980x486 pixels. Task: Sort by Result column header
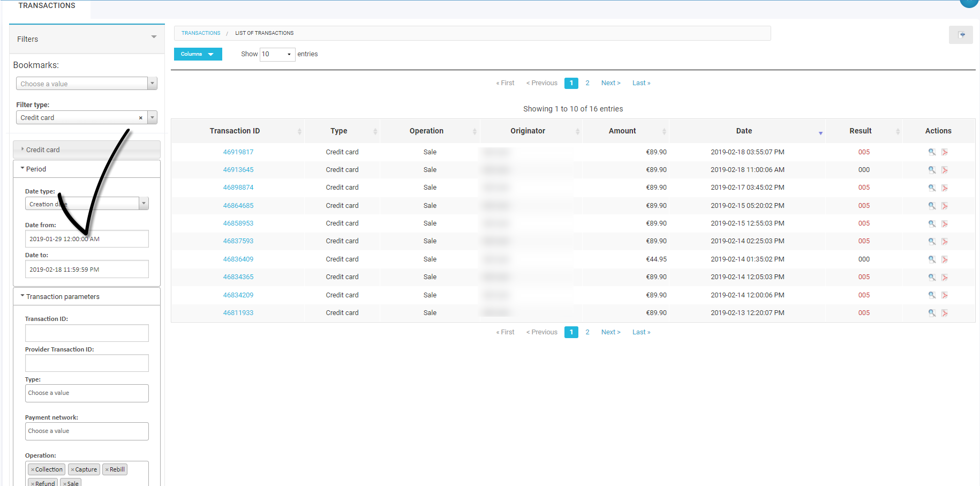[x=864, y=131]
